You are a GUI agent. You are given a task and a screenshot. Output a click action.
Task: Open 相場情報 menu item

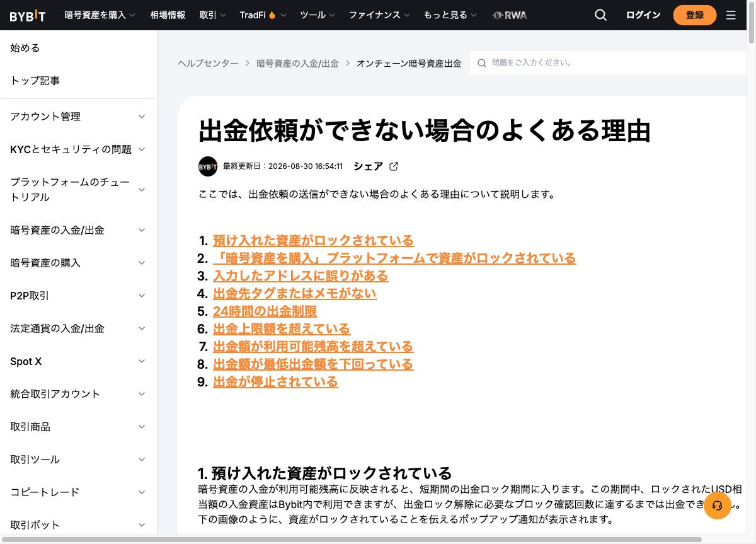click(x=168, y=15)
